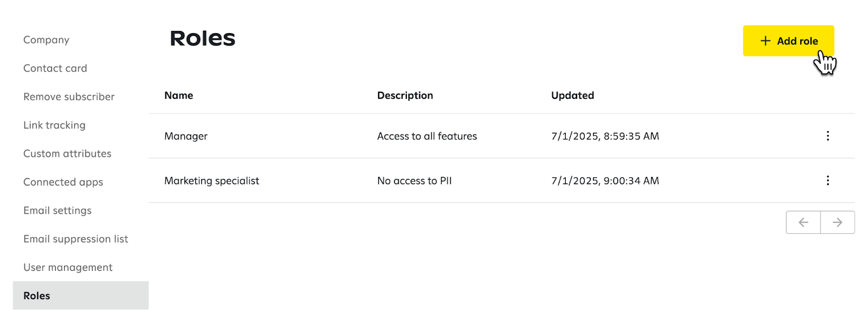Go to Remove subscriber page
This screenshot has width=868, height=323.
[x=69, y=97]
